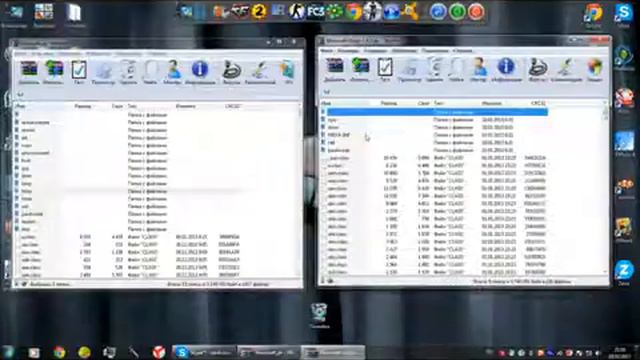Launch FC3 from the top dock
Viewport: 640px width, 360px height.
click(x=316, y=11)
